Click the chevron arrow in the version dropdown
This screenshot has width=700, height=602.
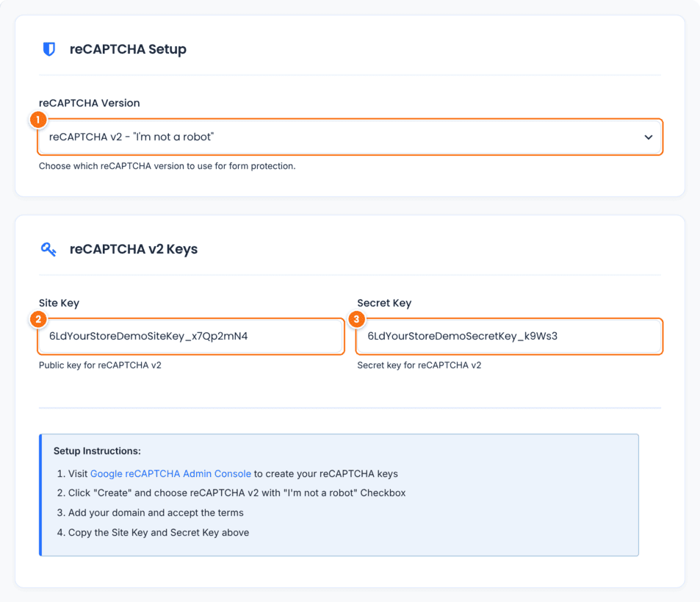[x=648, y=137]
